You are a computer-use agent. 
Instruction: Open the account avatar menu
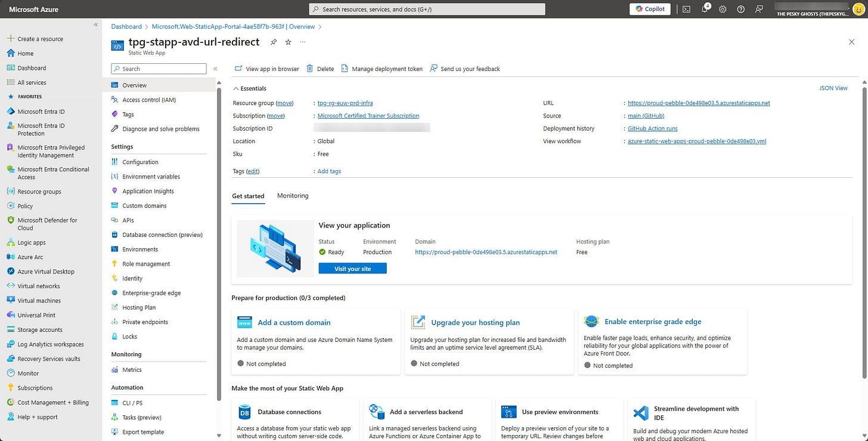[x=858, y=9]
